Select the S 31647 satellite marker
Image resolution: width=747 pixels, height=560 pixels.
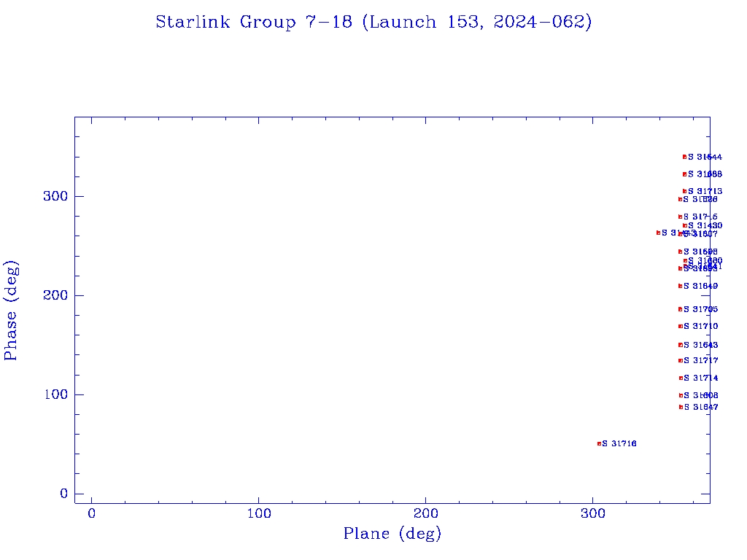pos(681,407)
